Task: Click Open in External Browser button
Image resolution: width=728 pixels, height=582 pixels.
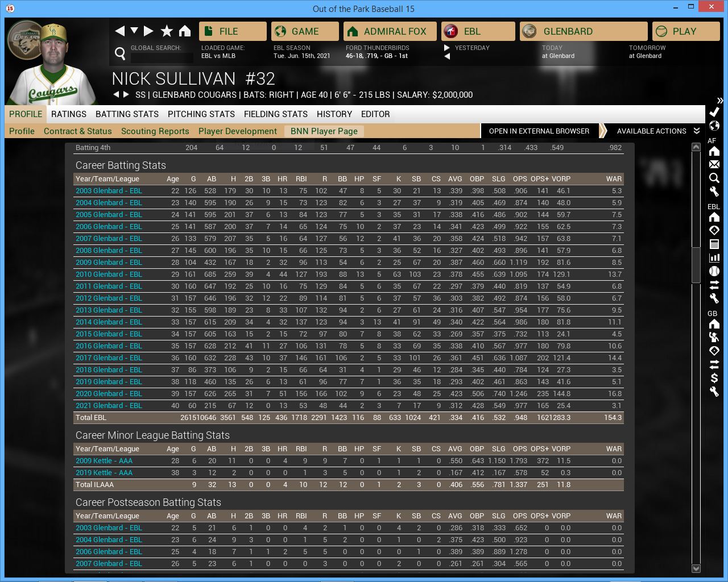Action: point(539,131)
